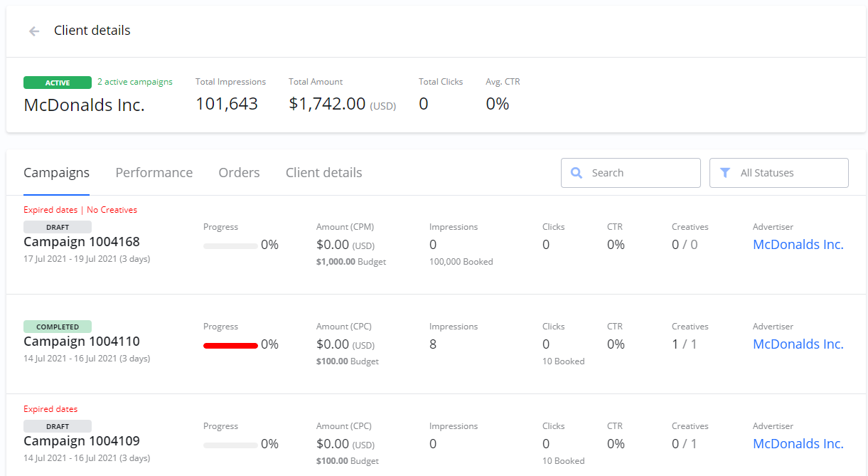The image size is (868, 476).
Task: Click McDonalds Inc. advertiser link for Campaign 1004109
Action: pos(798,444)
